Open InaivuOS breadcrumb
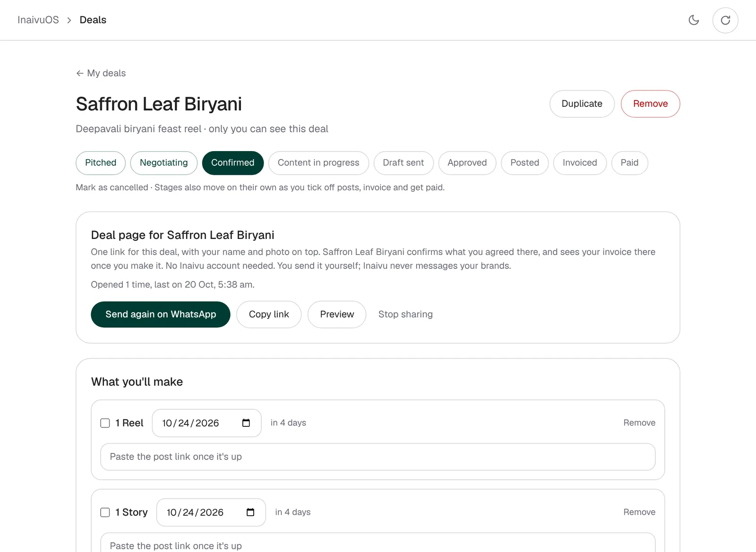Screen dimensions: 756x552 tap(38, 20)
